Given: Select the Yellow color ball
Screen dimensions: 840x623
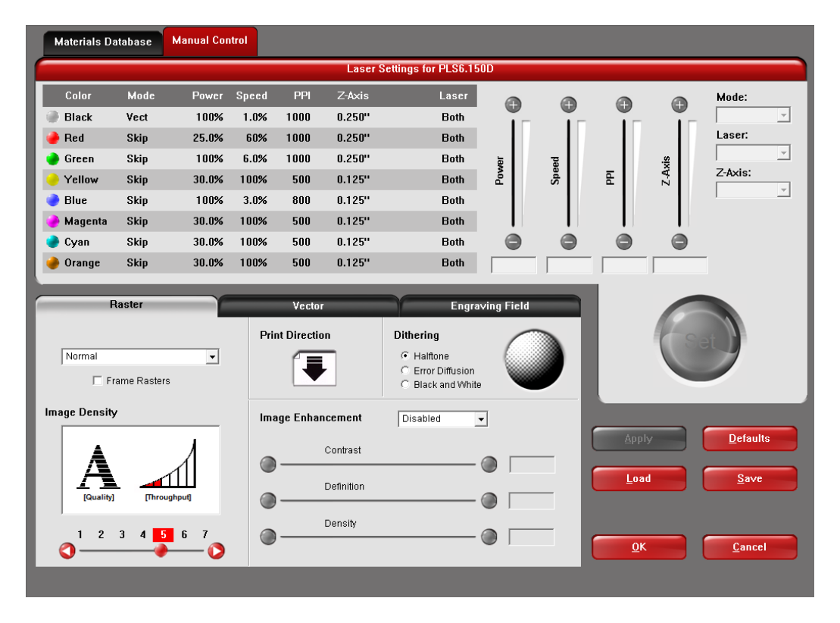Looking at the screenshot, I should tap(52, 180).
